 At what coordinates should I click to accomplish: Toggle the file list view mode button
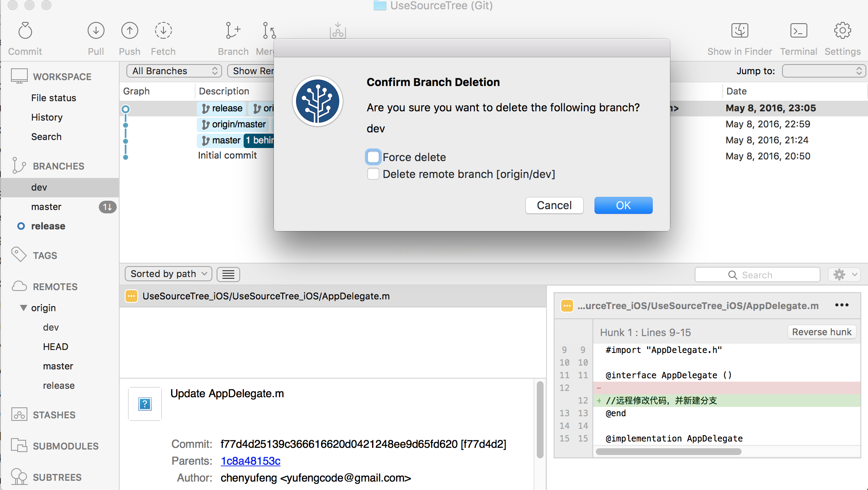click(x=228, y=275)
